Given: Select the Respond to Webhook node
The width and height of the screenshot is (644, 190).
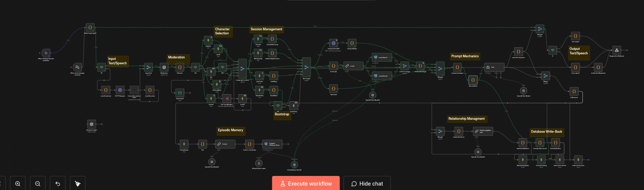Looking at the screenshot, I should click(x=617, y=50).
